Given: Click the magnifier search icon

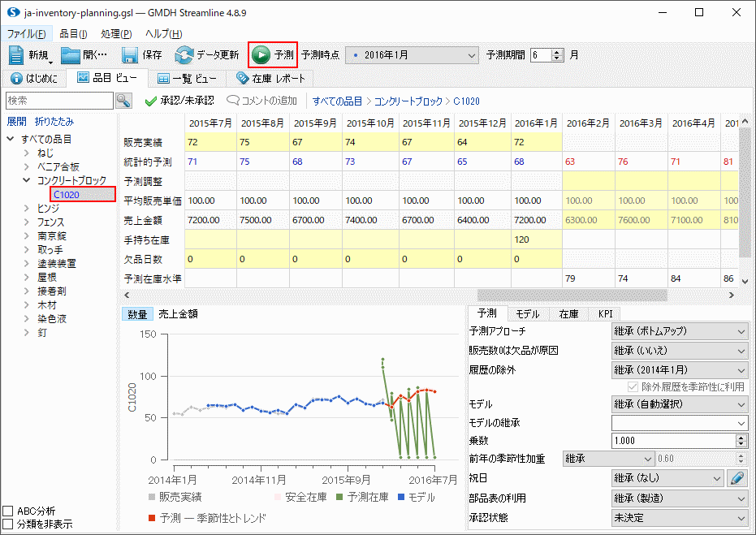Looking at the screenshot, I should point(123,101).
